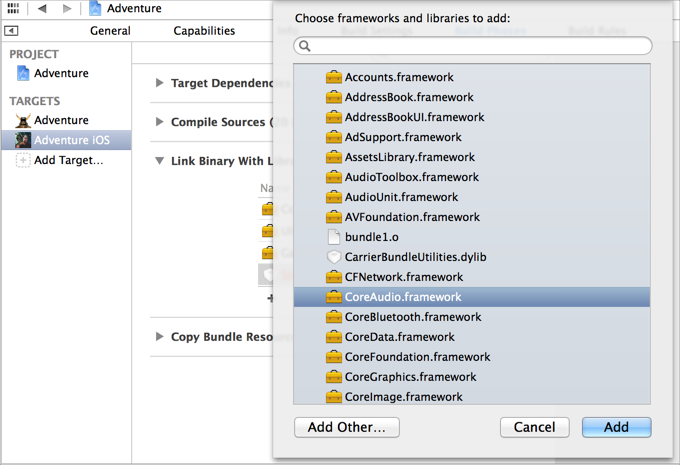Switch to the General tab

pyautogui.click(x=110, y=31)
